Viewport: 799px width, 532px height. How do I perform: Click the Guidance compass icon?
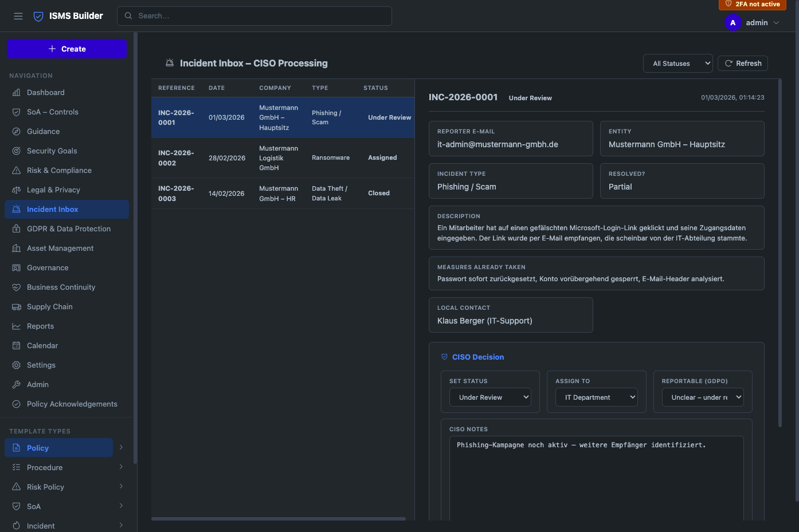[17, 132]
